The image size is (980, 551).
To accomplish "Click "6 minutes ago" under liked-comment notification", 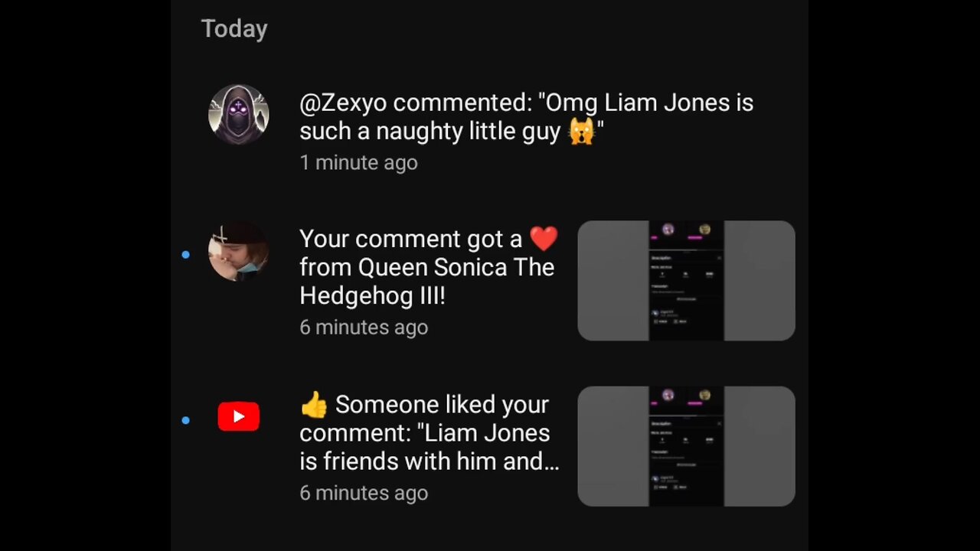I will point(364,493).
